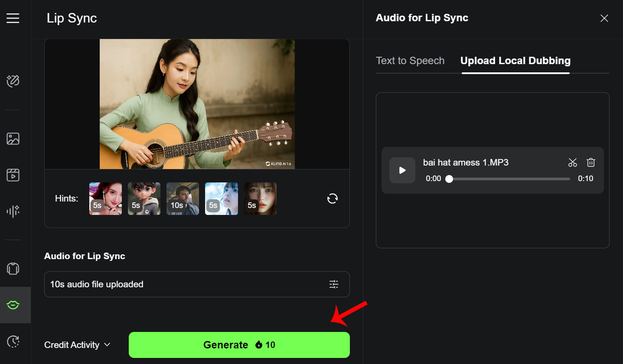Click the green Generate button
The width and height of the screenshot is (623, 364).
pos(239,345)
